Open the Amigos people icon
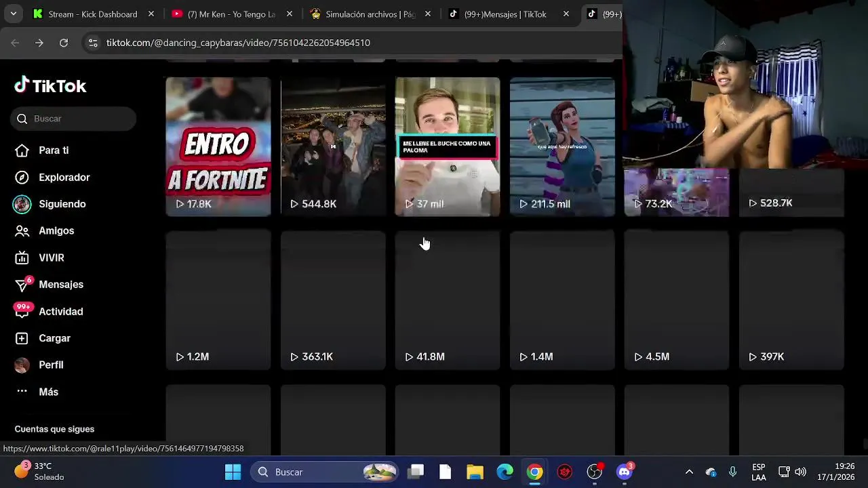 pyautogui.click(x=22, y=231)
